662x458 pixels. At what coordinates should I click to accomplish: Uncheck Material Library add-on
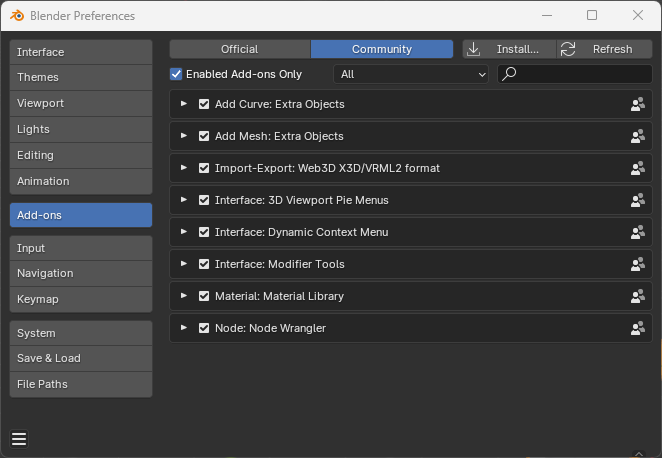204,296
